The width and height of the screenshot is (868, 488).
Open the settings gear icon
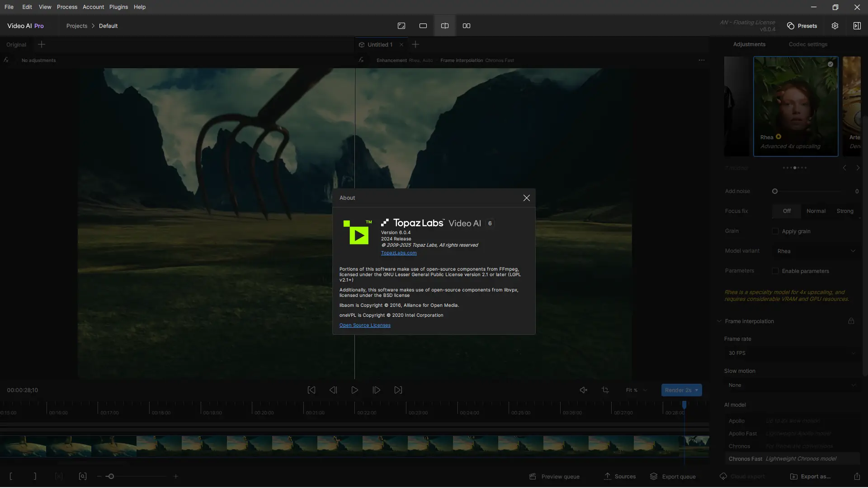point(835,26)
